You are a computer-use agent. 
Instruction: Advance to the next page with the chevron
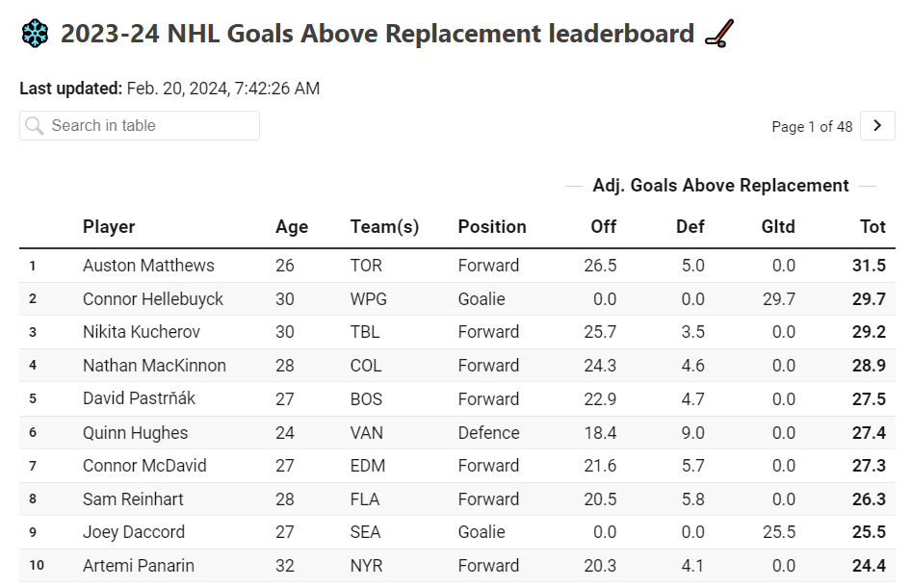(877, 125)
